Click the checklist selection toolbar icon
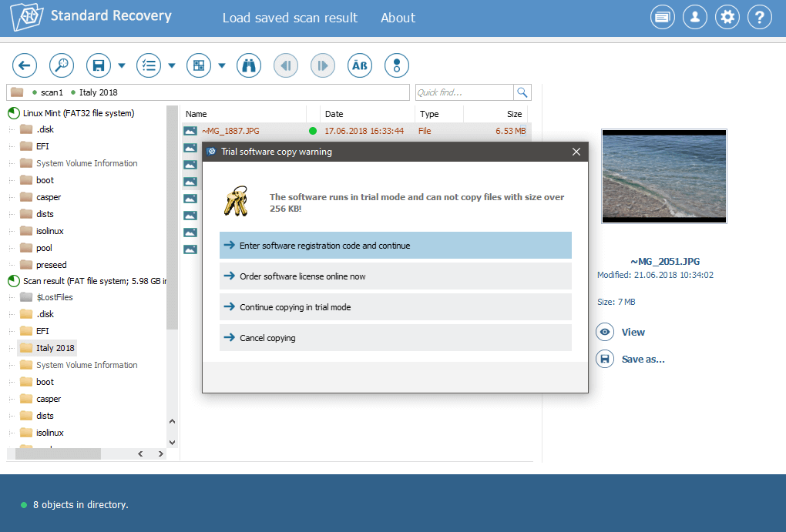Image resolution: width=786 pixels, height=532 pixels. click(149, 65)
